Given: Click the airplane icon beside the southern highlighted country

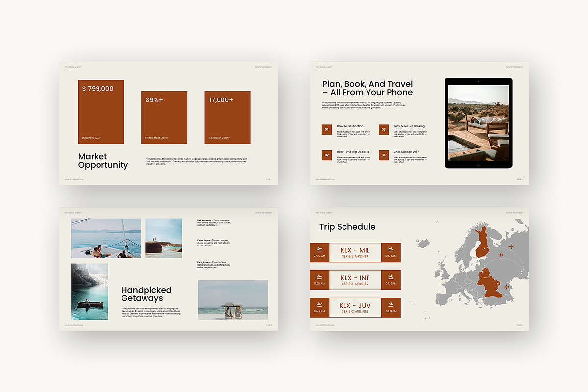Looking at the screenshot, I should tap(506, 287).
